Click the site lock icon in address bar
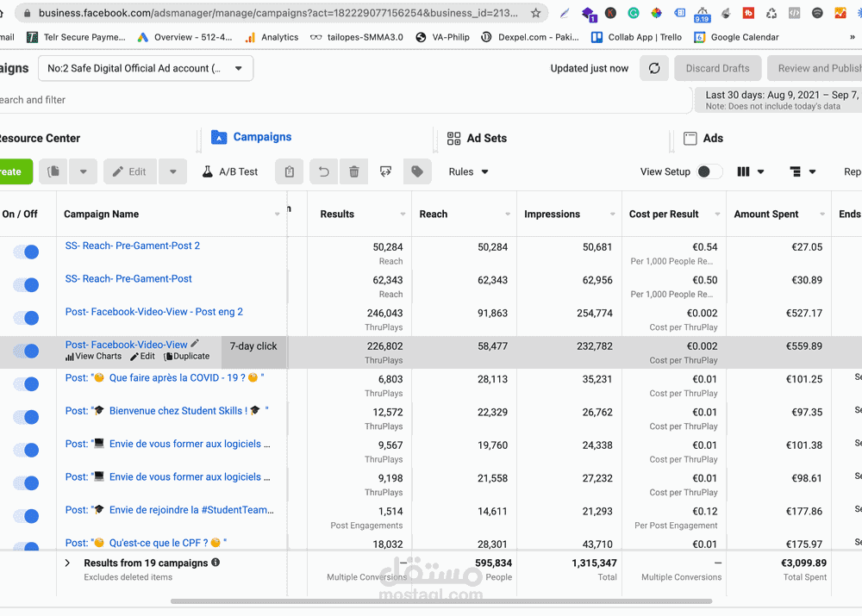Screen dimensions: 862x616 coord(28,13)
